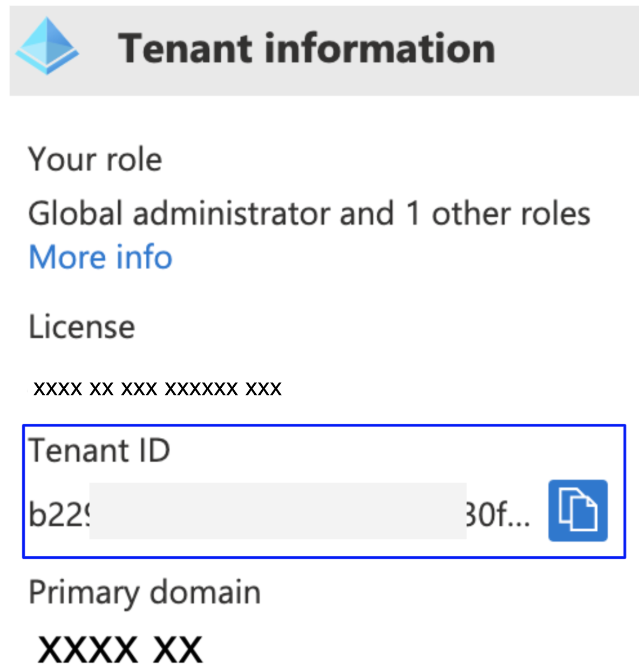Screen dimensions: 639x672
Task: Select the License section label
Action: click(81, 327)
